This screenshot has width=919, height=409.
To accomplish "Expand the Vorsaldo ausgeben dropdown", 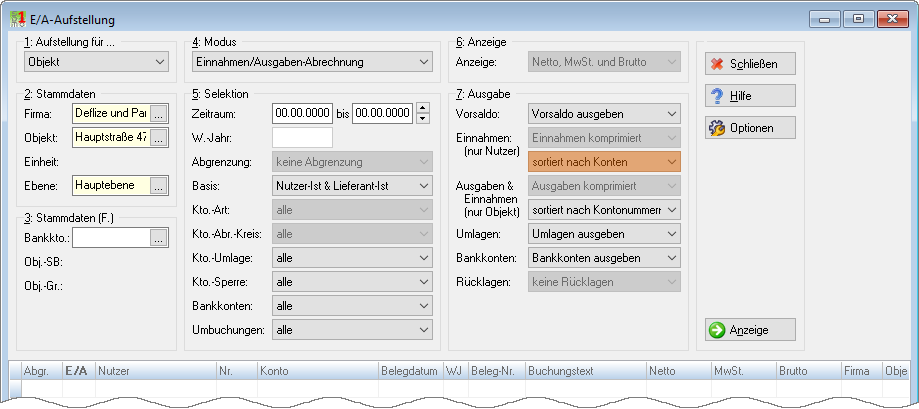I will (604, 114).
